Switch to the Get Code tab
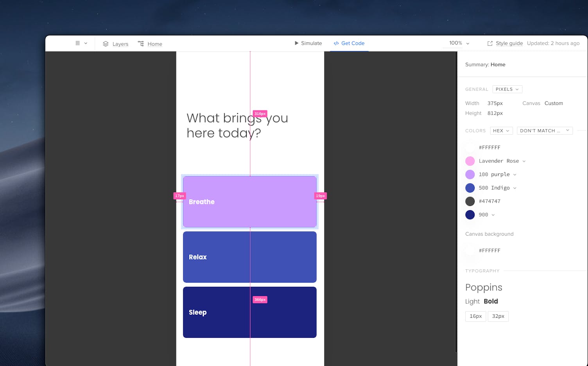 point(352,43)
